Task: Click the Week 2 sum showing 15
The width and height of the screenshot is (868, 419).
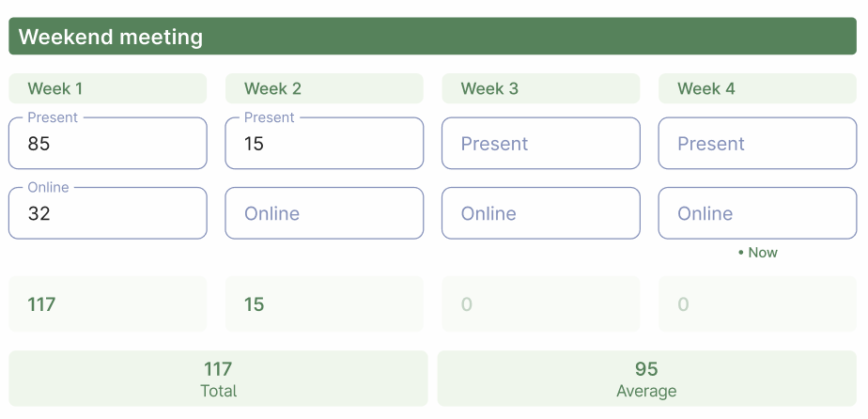Action: [x=324, y=304]
